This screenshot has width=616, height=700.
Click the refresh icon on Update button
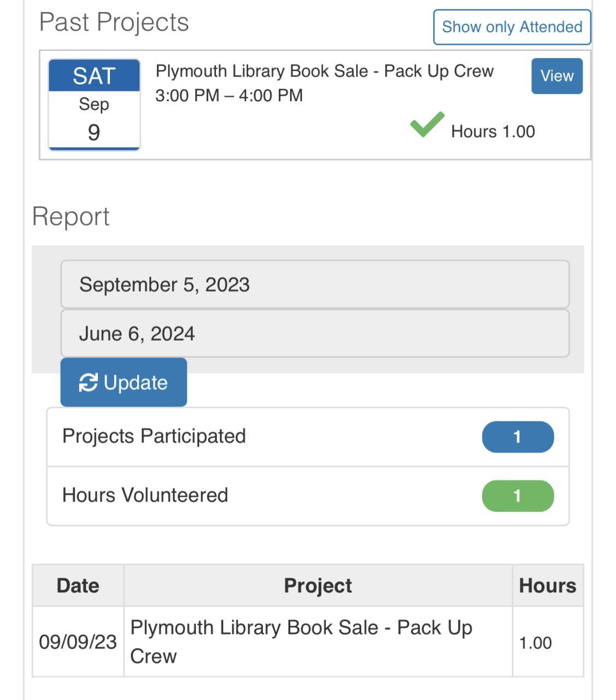88,383
